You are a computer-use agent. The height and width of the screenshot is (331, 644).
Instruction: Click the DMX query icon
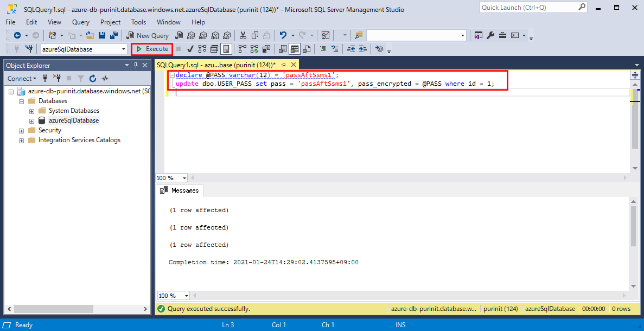coord(203,35)
